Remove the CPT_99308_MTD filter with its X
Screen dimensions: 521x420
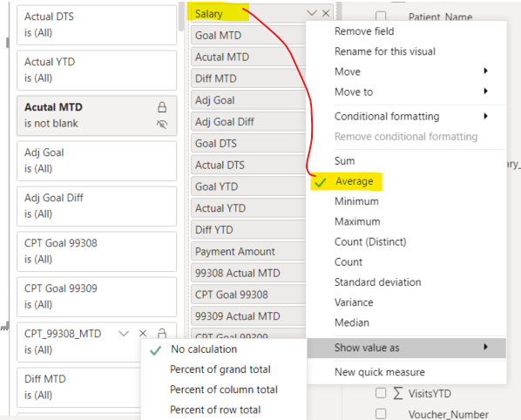(x=143, y=333)
